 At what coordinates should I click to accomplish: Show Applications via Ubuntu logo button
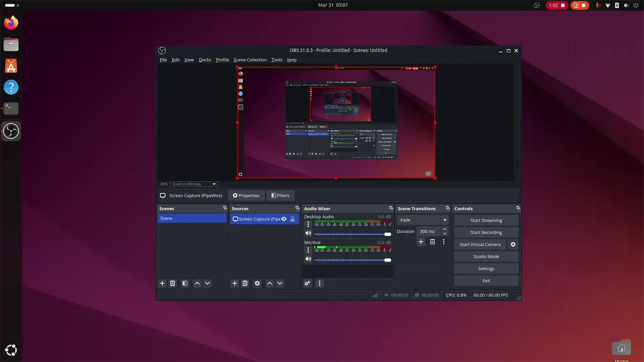click(x=11, y=350)
